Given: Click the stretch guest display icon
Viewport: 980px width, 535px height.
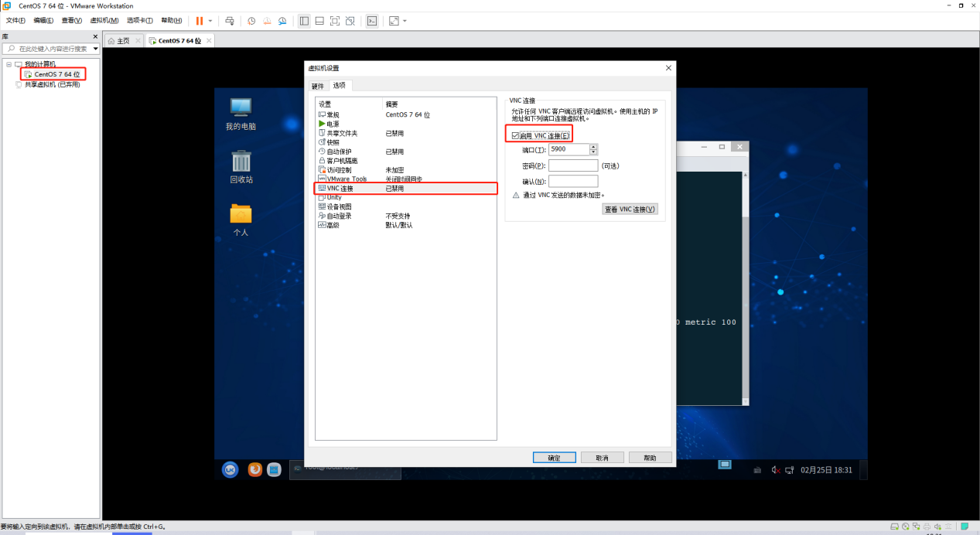Looking at the screenshot, I should pos(394,21).
